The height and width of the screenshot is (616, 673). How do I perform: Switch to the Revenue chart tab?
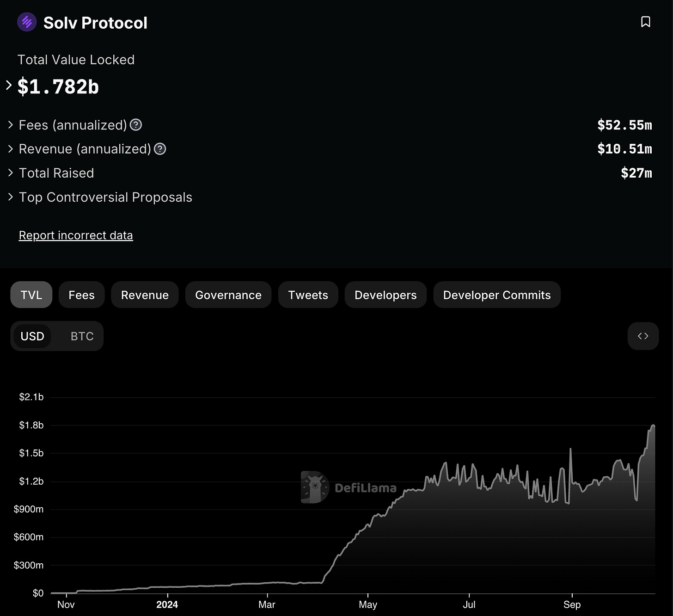(x=145, y=295)
